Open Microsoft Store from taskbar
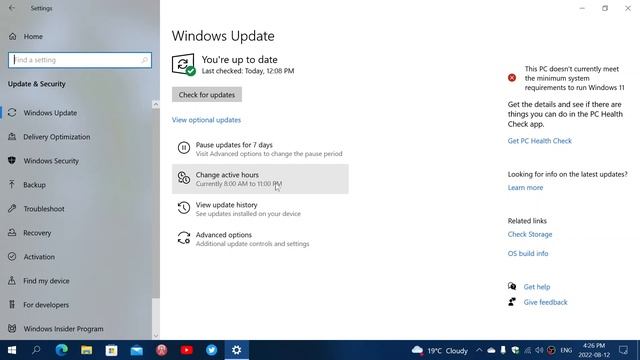This screenshot has height=360, width=640. point(111,350)
